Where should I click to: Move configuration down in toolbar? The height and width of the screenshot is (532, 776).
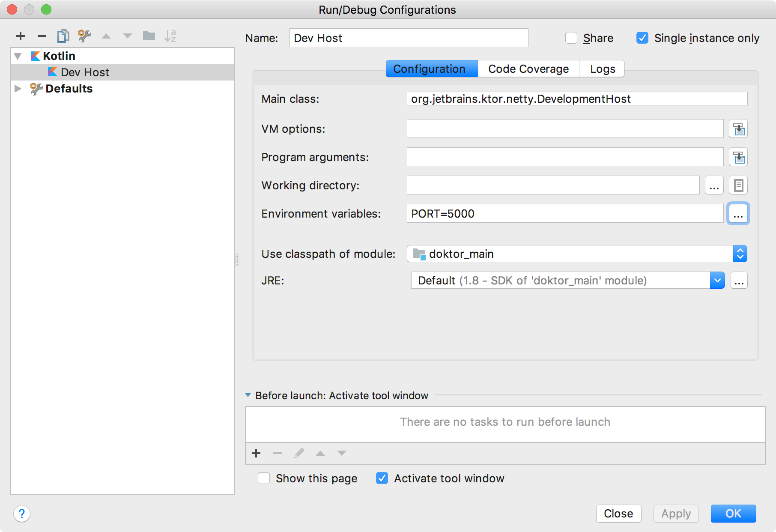(x=128, y=36)
